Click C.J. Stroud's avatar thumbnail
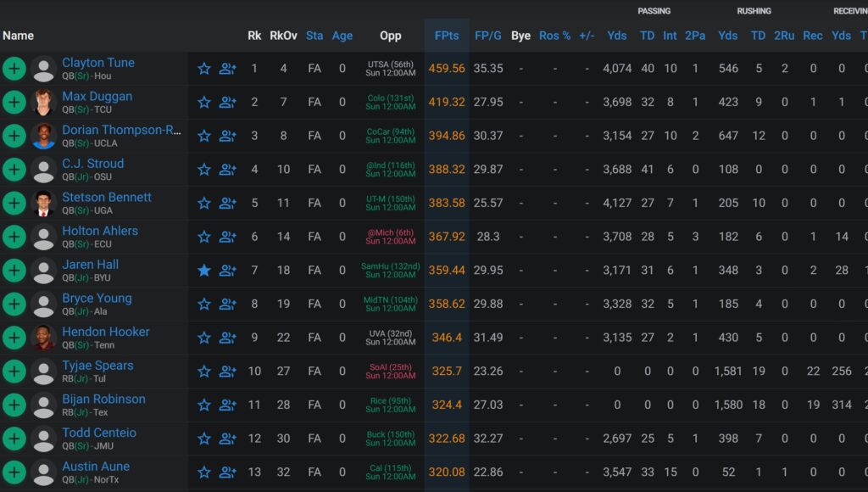The height and width of the screenshot is (492, 868). pos(44,169)
